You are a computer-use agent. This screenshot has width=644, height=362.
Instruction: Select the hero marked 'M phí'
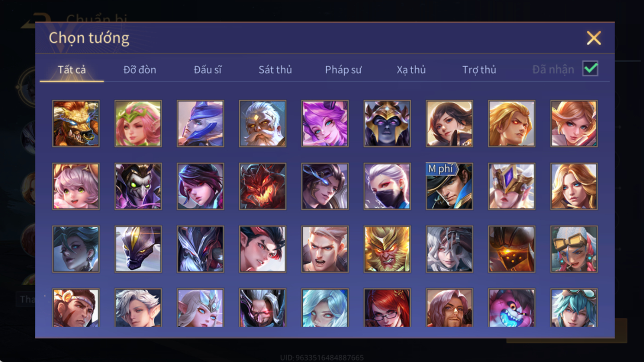tap(449, 186)
